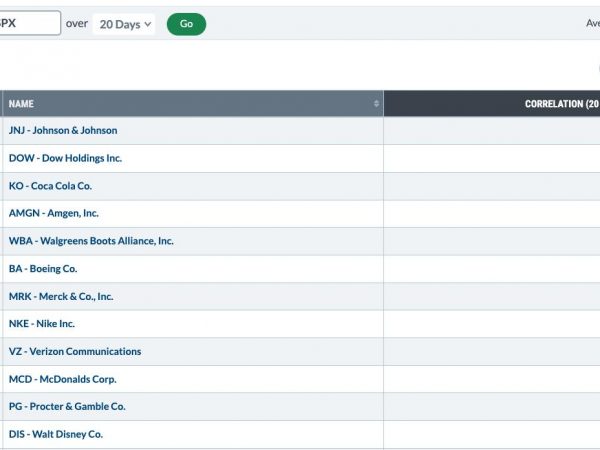Click the green Go button
The height and width of the screenshot is (450, 600).
[x=186, y=24]
